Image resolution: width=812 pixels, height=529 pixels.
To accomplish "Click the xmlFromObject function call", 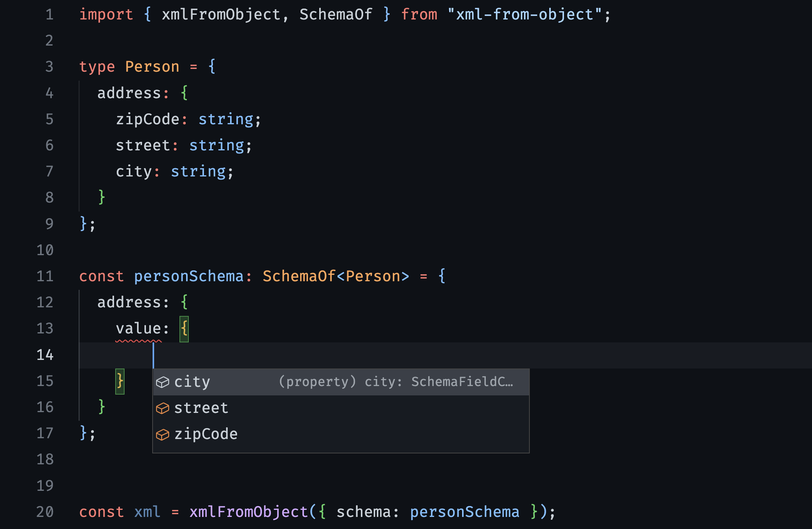I will (x=249, y=512).
